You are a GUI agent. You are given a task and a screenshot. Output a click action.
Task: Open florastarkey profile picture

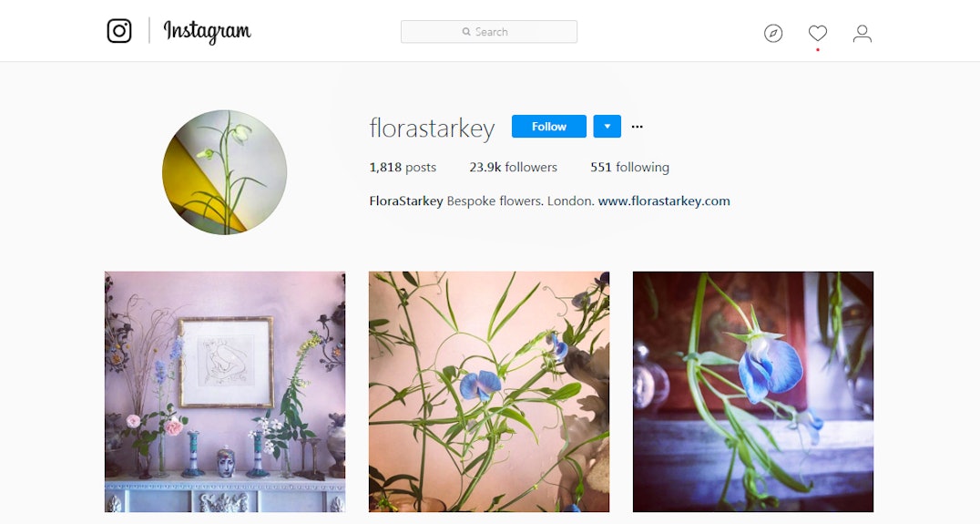click(x=224, y=172)
